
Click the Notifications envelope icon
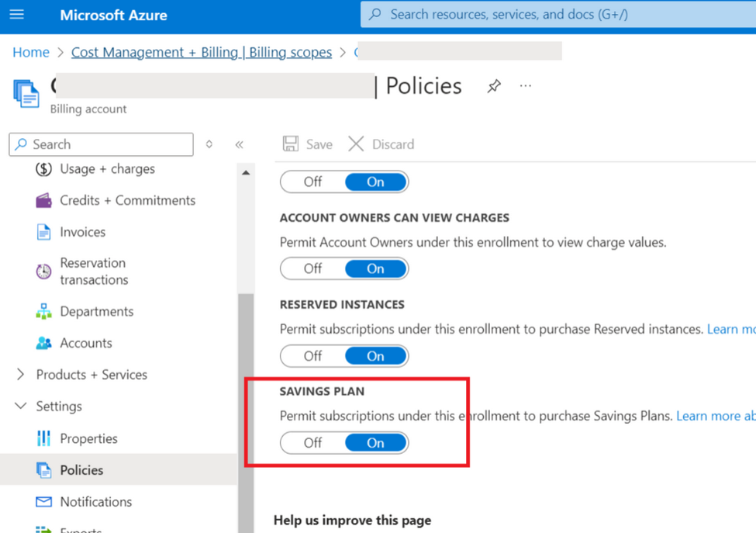click(43, 502)
